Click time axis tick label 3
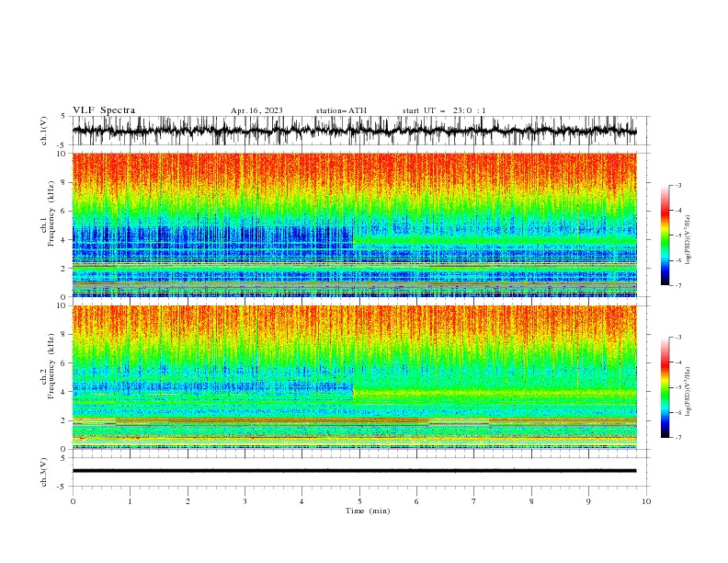 point(245,501)
